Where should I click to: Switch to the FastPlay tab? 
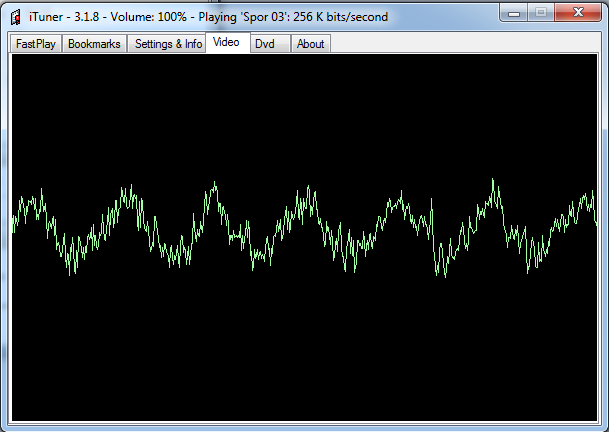35,44
